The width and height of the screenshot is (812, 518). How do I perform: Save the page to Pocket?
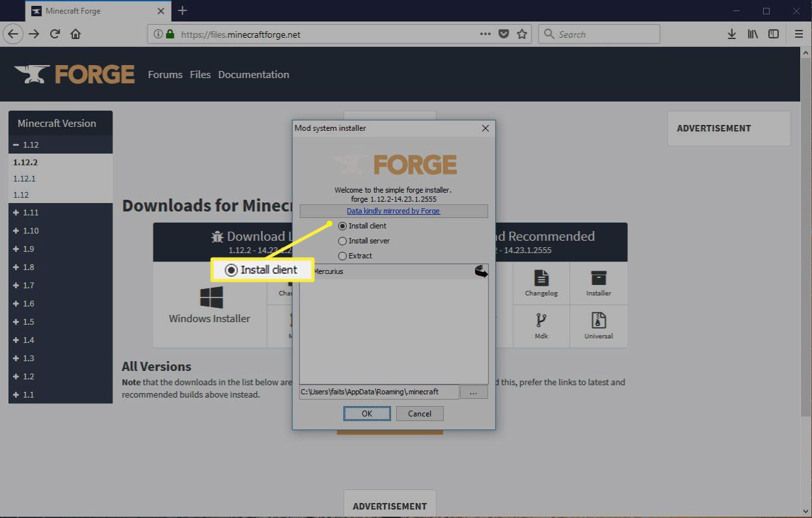(x=504, y=34)
